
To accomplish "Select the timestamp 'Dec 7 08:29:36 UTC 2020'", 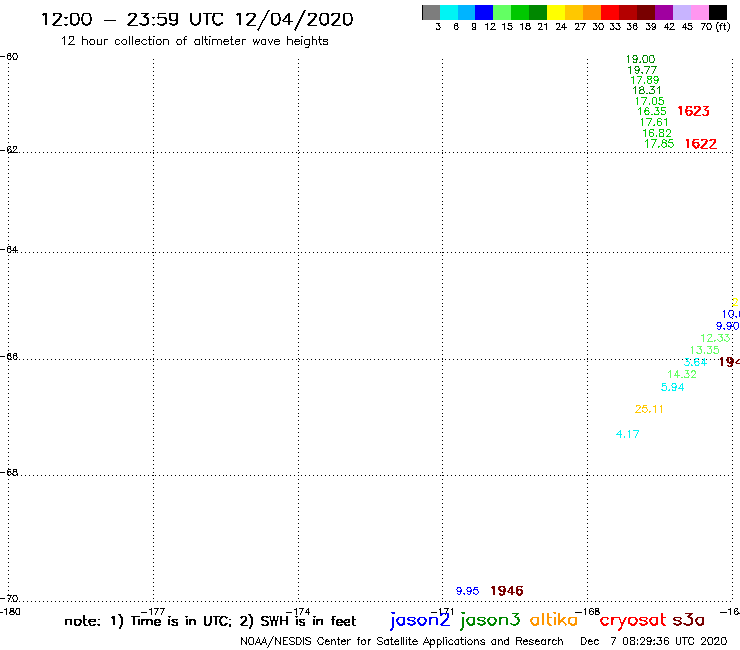I will 654,642.
